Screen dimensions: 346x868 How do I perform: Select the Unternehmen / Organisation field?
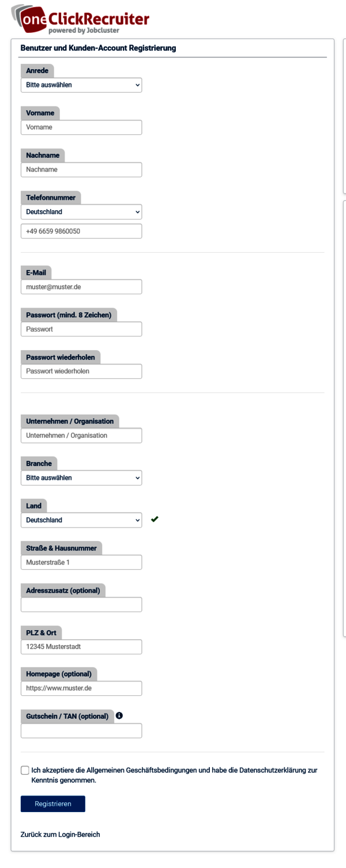click(x=81, y=435)
